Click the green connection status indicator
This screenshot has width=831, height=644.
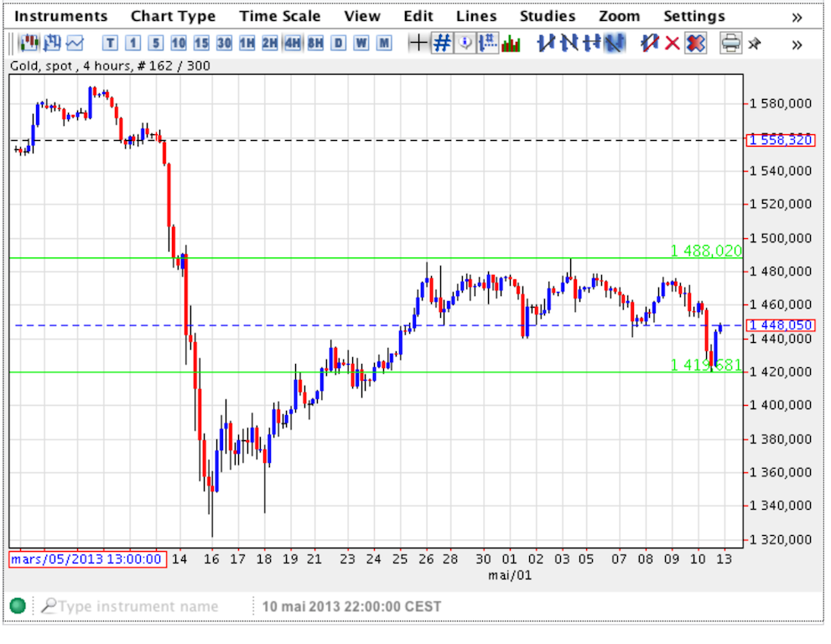(18, 606)
